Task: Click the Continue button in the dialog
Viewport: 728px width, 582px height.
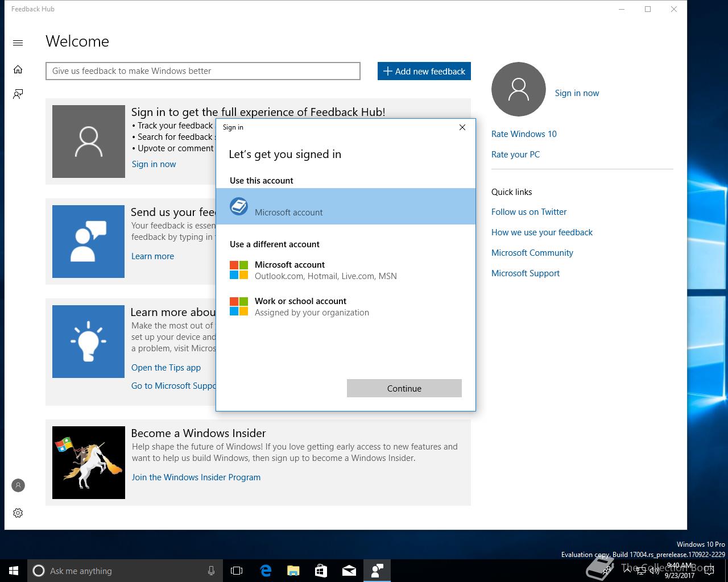Action: tap(404, 388)
